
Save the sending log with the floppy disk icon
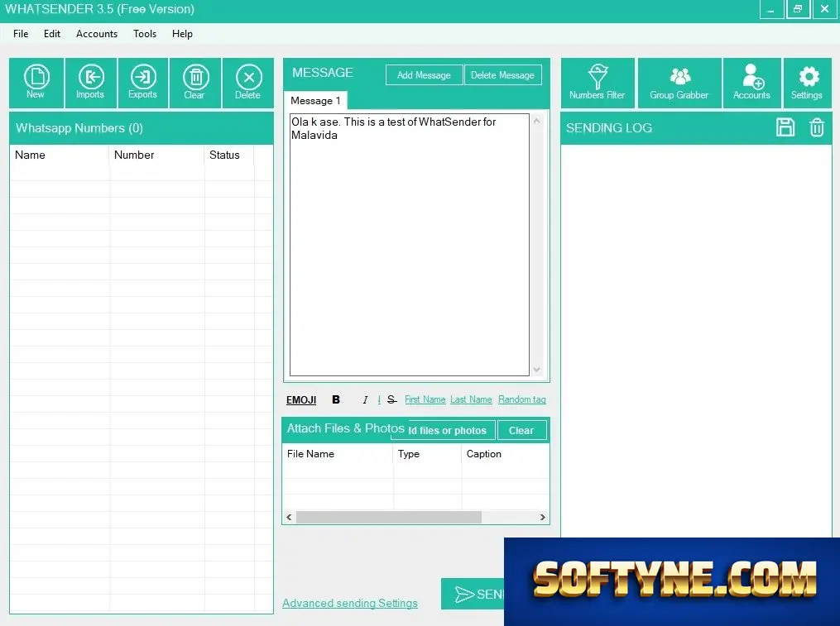pyautogui.click(x=785, y=127)
